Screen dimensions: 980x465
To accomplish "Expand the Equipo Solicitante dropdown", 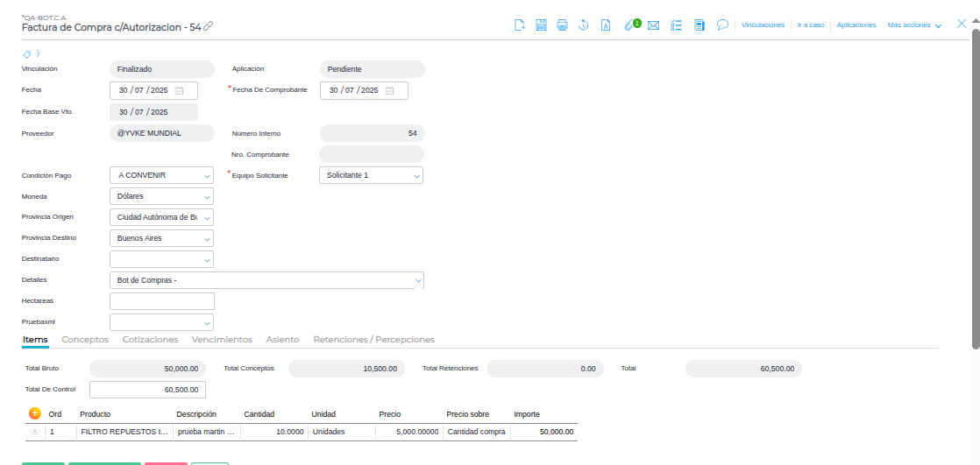I will coord(416,176).
